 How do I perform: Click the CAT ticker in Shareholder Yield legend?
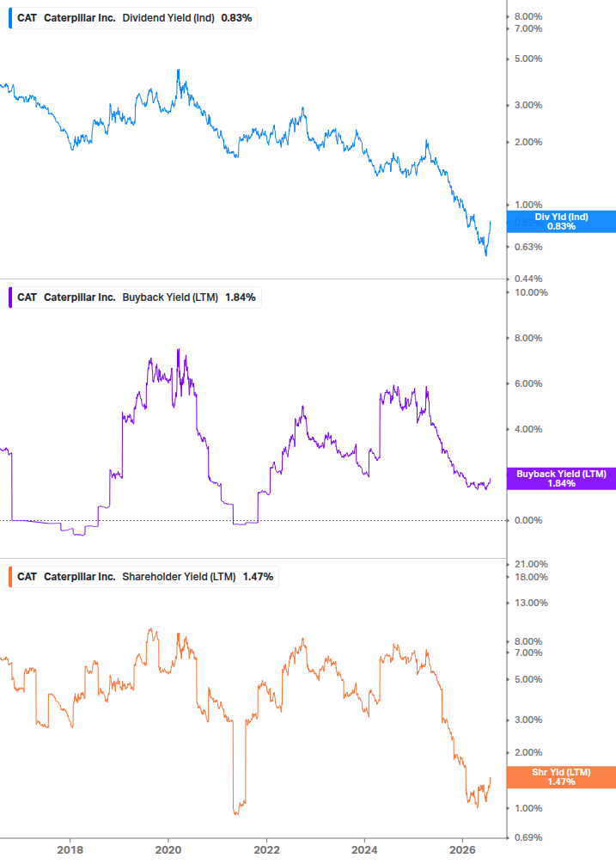(x=27, y=576)
